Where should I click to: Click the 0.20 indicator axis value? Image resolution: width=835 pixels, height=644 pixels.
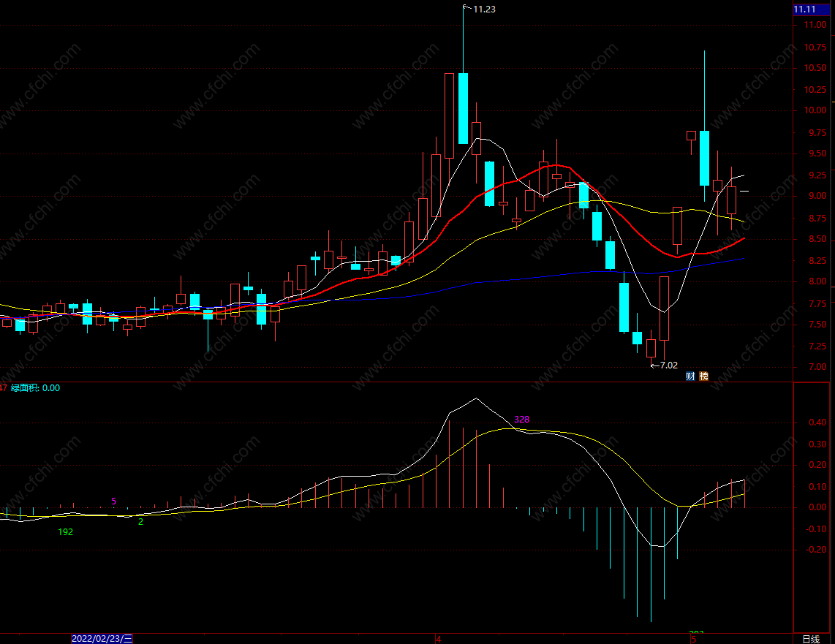(817, 465)
